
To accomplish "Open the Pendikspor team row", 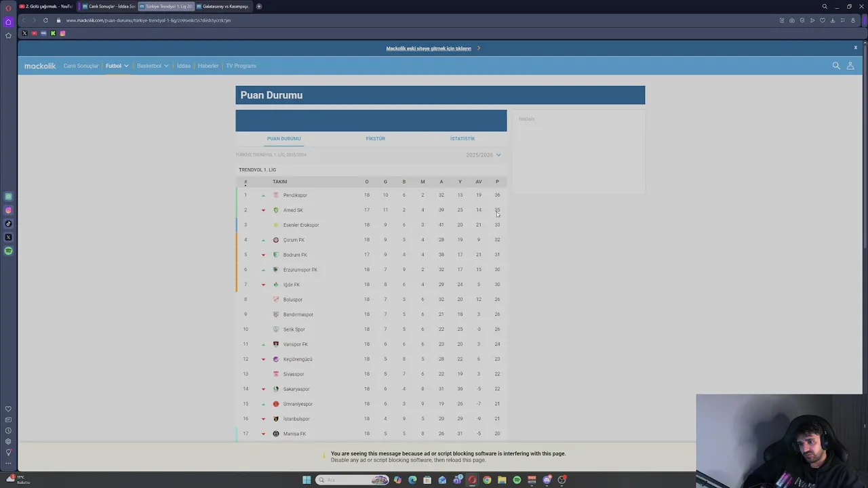I will (x=372, y=195).
